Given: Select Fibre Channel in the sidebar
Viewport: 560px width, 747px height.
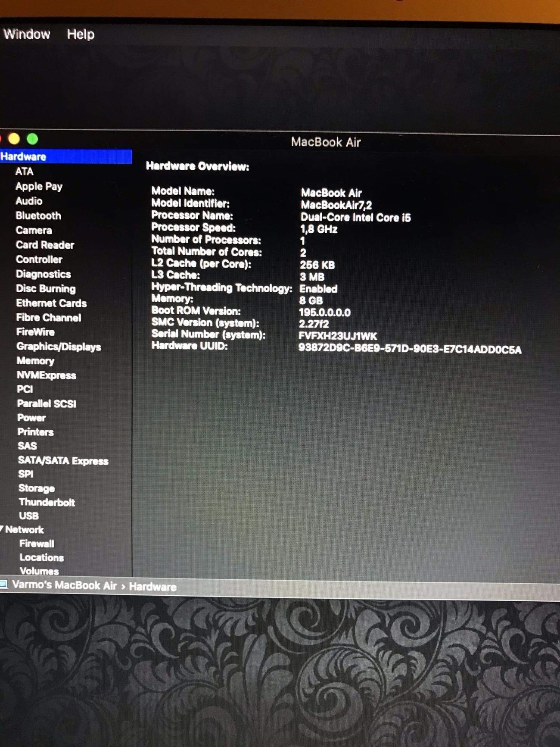Looking at the screenshot, I should click(48, 318).
